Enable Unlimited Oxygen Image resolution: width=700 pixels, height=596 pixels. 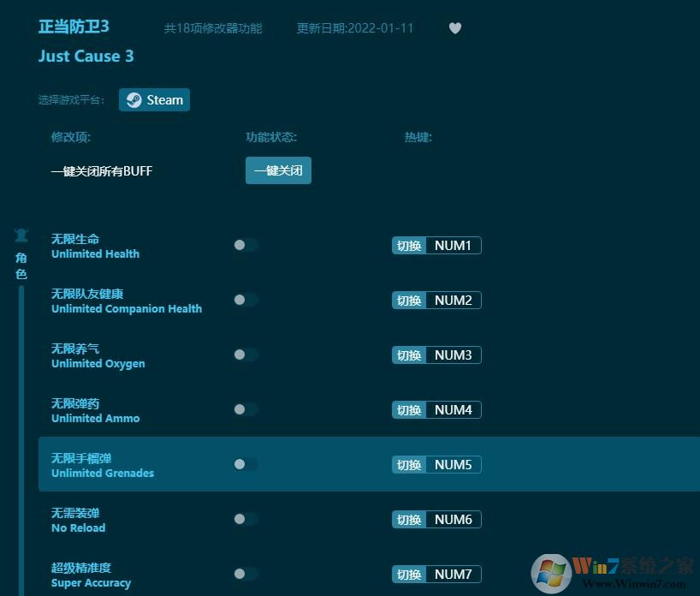pyautogui.click(x=245, y=355)
